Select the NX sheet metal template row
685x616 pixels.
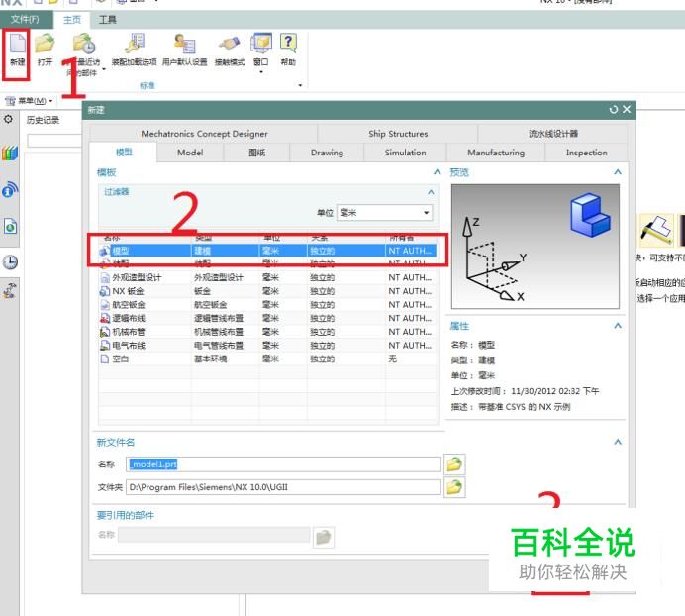click(267, 291)
